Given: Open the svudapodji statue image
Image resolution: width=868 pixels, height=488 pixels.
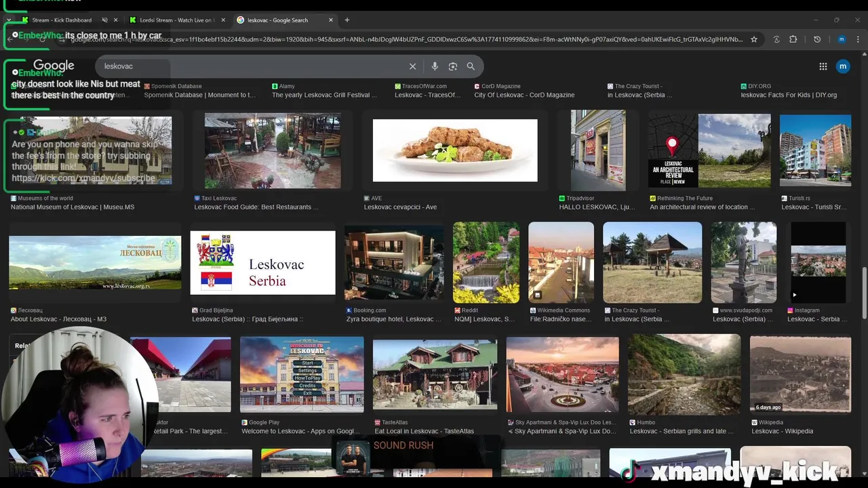Looking at the screenshot, I should [x=744, y=262].
